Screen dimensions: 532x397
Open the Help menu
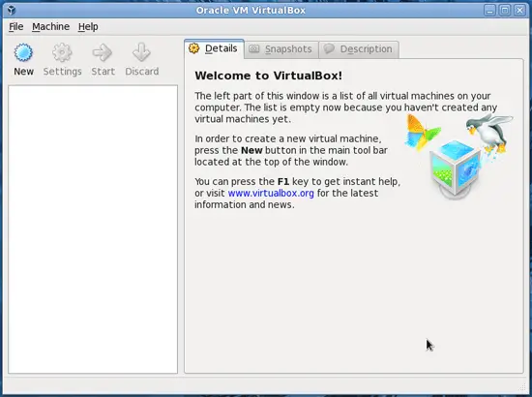(x=88, y=26)
